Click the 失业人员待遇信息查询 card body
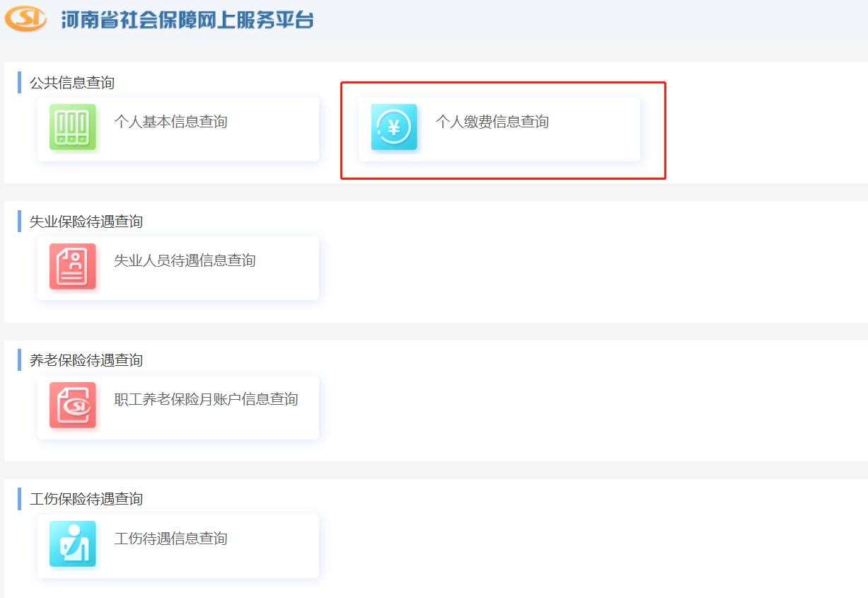This screenshot has height=598, width=868. click(177, 268)
